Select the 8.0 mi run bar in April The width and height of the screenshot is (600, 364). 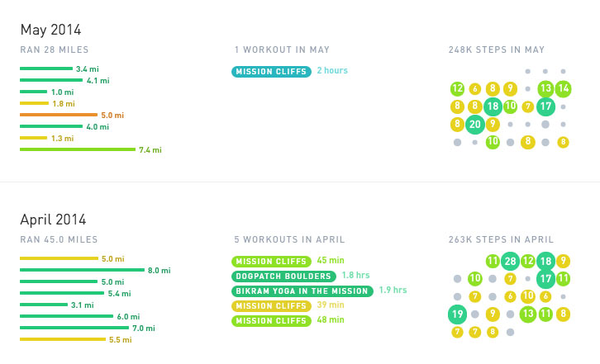[x=83, y=270]
